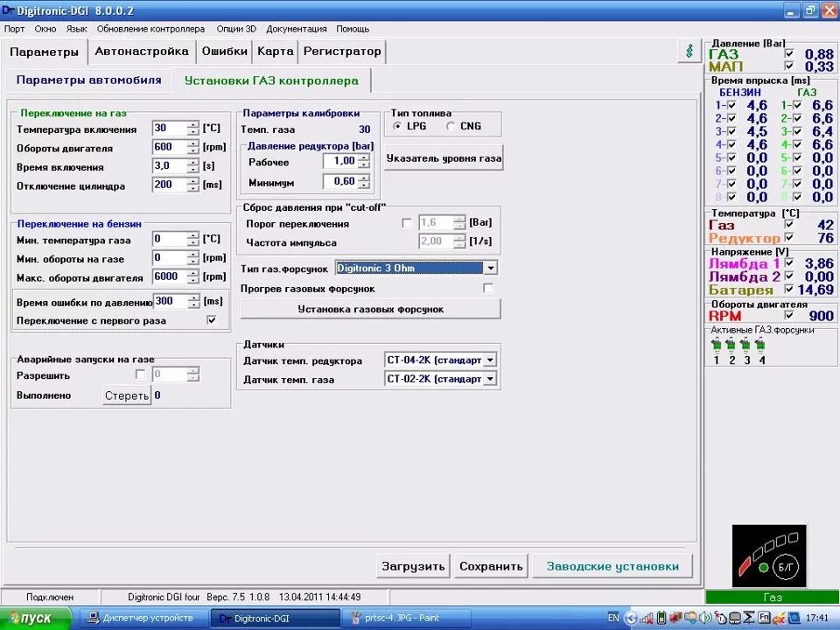Click the Время ошибки по давлению field
Image resolution: width=840 pixels, height=630 pixels.
(x=171, y=301)
